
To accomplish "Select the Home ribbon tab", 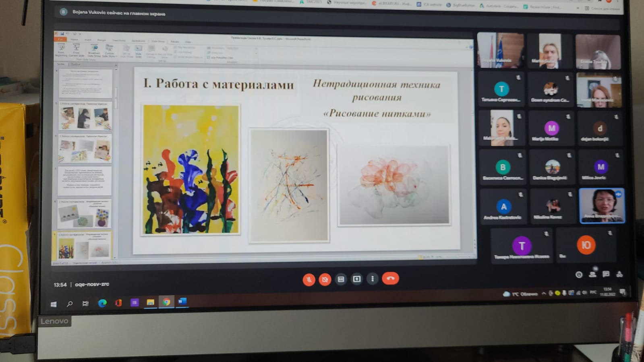I will click(x=75, y=39).
